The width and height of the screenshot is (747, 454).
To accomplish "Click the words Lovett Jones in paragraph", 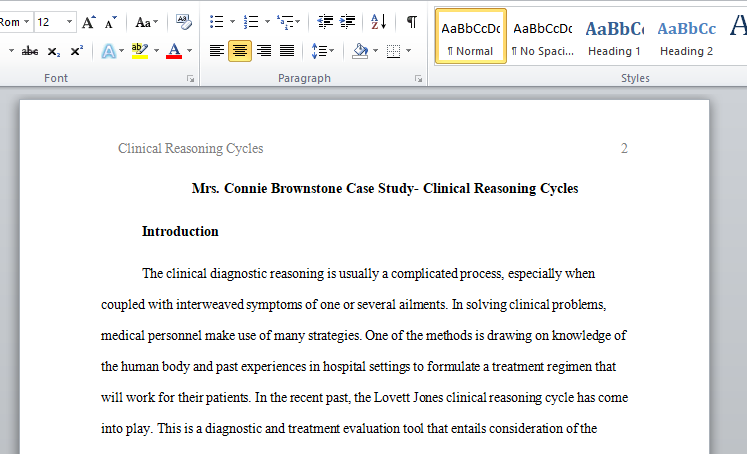I will [408, 397].
